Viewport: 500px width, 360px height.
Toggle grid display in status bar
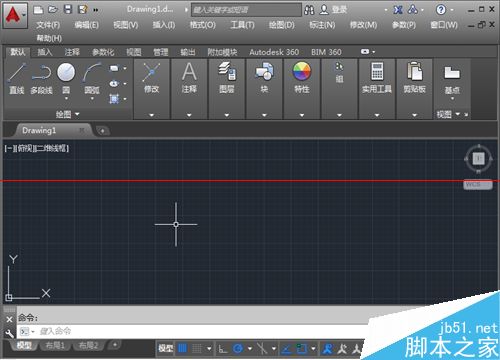pos(182,349)
